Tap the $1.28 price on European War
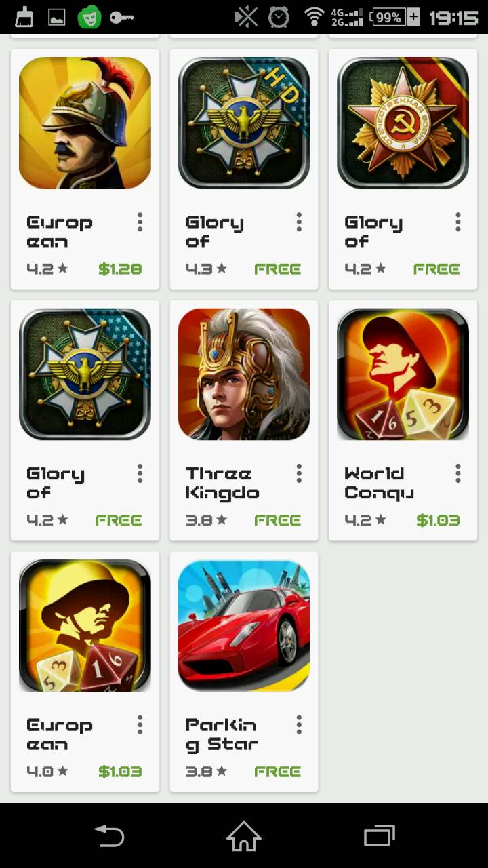The image size is (488, 868). (120, 269)
